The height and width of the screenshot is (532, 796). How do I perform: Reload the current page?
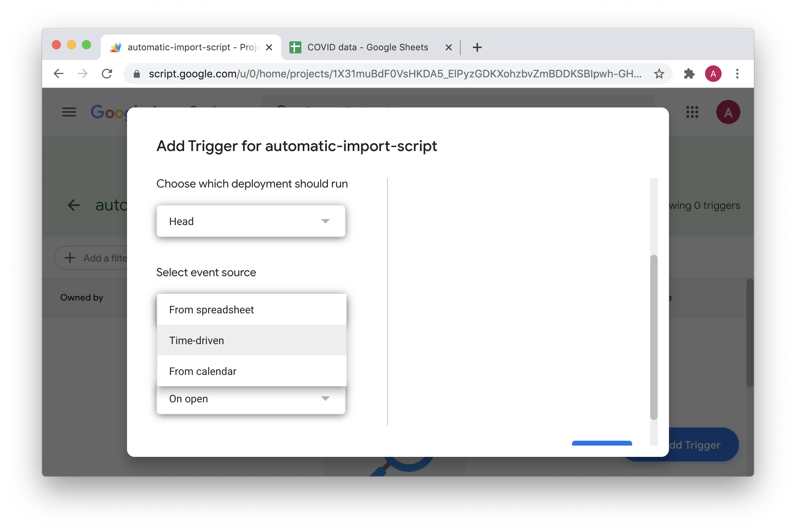107,74
